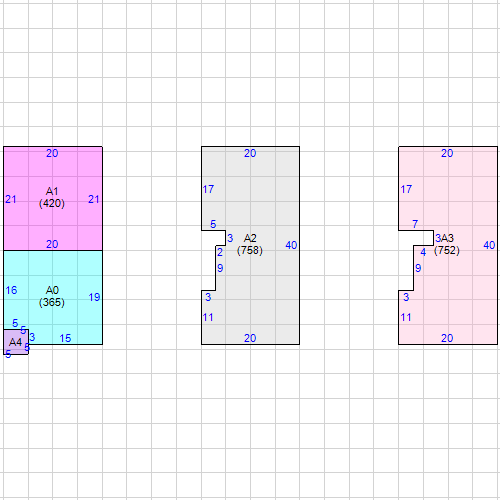Click the top 20 dimension of area A2

tap(250, 153)
